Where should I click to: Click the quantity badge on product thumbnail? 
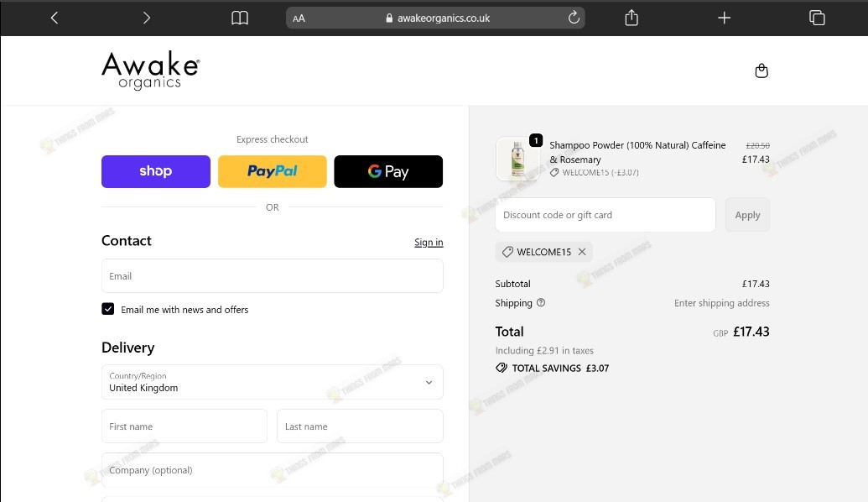coord(536,140)
